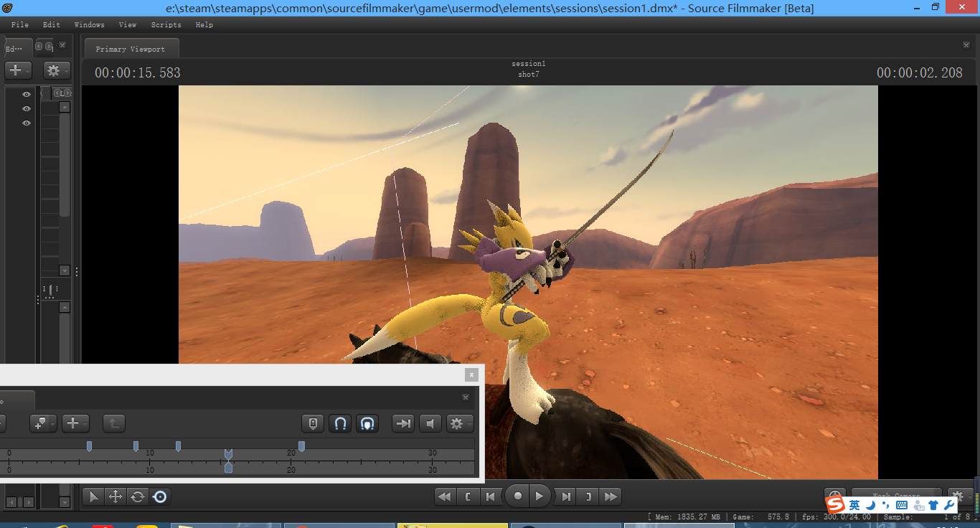
Task: Expand the plus dropdown in left panel
Action: click(18, 70)
